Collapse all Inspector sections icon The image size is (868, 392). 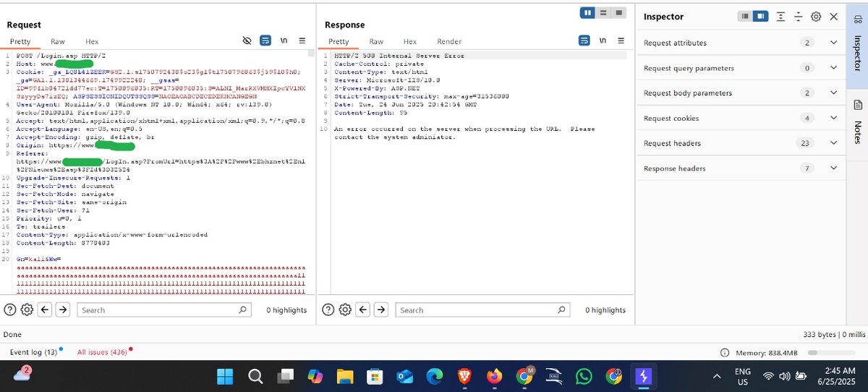click(798, 16)
